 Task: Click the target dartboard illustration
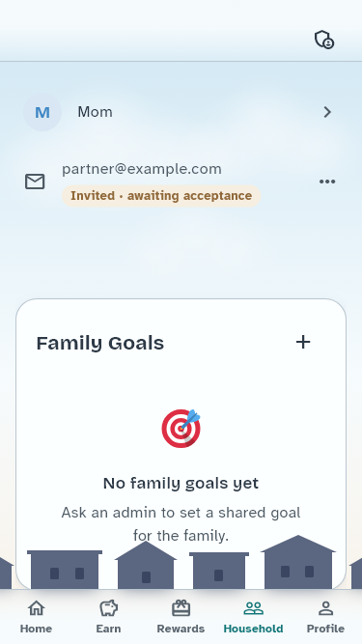point(181,428)
